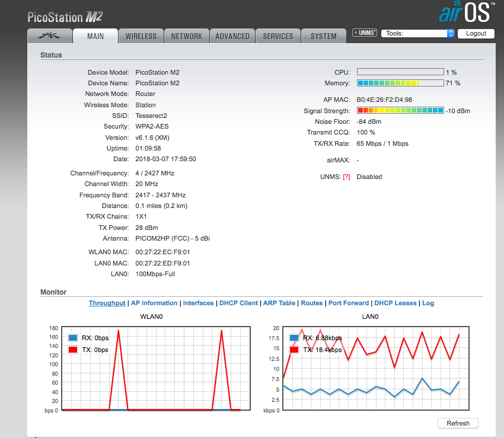Select UNMS status Disabled
The image size is (504, 438).
tap(369, 177)
